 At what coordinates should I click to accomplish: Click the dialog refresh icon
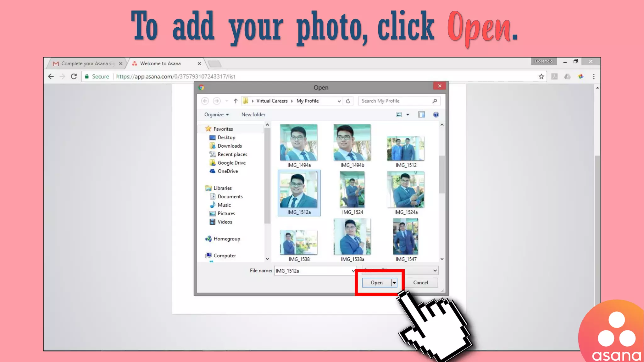point(348,101)
